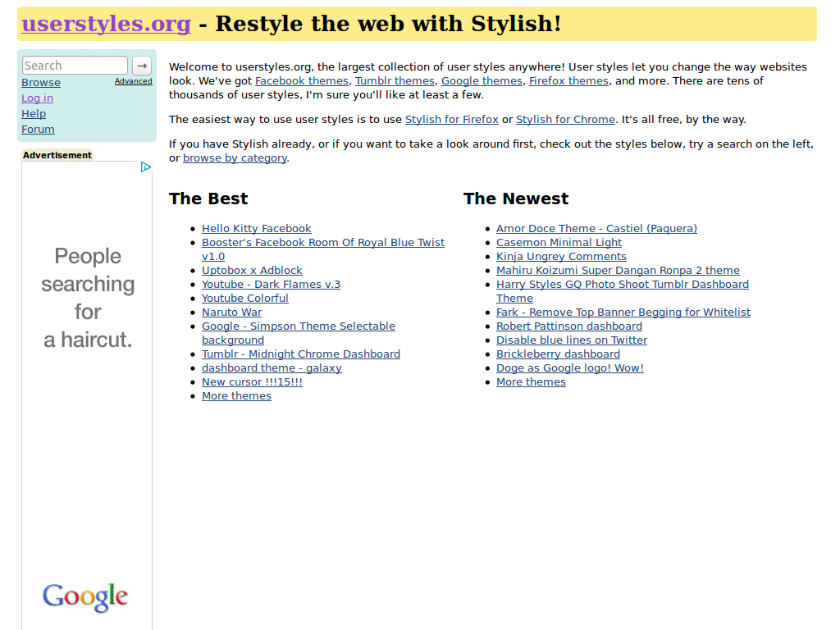Open the Help sidebar link
This screenshot has height=630, width=840.
click(x=34, y=113)
